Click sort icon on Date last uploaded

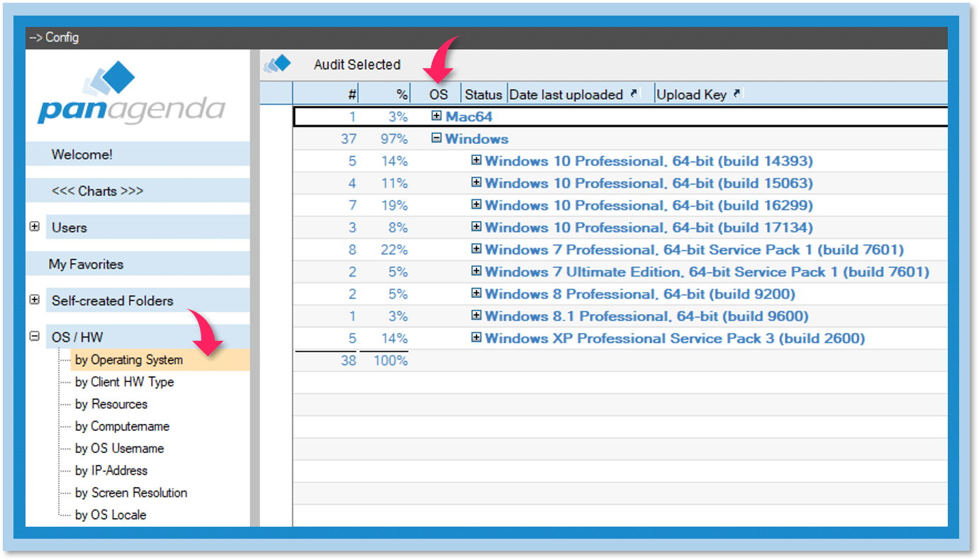pos(634,94)
